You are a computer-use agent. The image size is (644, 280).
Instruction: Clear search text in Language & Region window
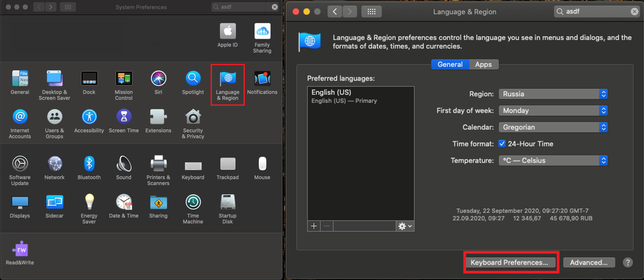click(634, 12)
